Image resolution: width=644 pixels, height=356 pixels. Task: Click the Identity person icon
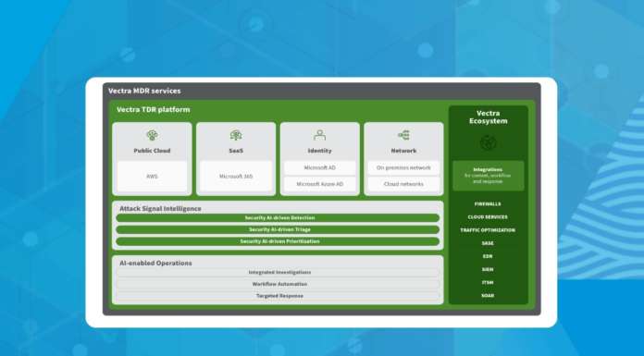[x=319, y=135]
